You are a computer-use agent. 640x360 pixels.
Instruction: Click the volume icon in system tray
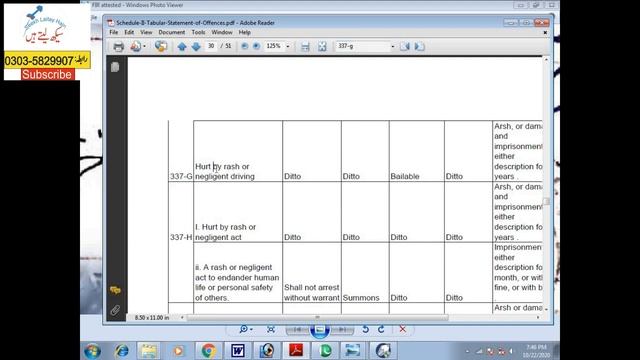point(511,351)
